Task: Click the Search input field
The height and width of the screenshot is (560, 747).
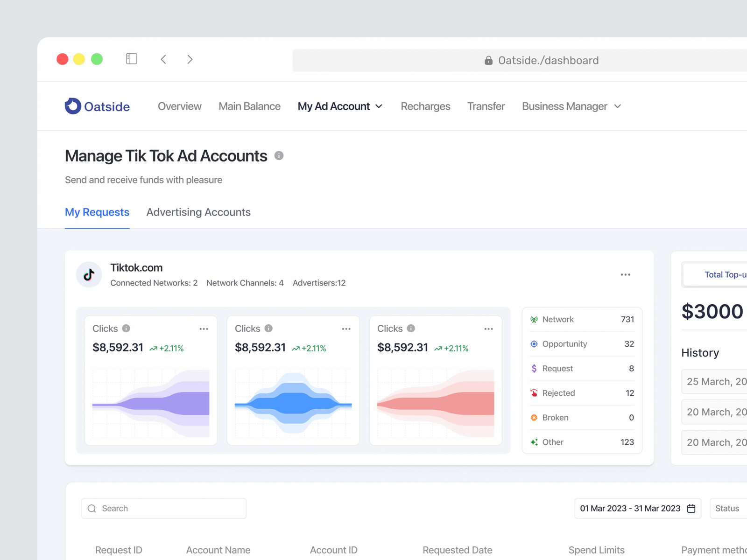Action: point(164,509)
